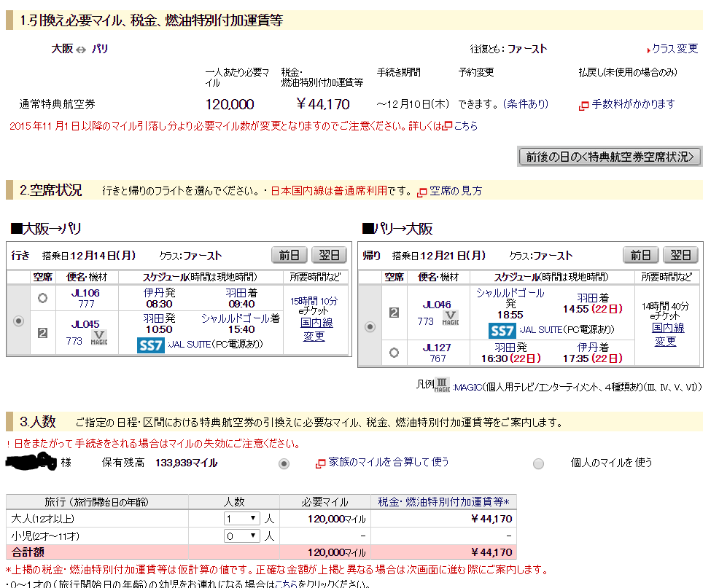The image size is (719, 588).
Task: Click 国内線 link in outbound panel
Action: point(317,323)
